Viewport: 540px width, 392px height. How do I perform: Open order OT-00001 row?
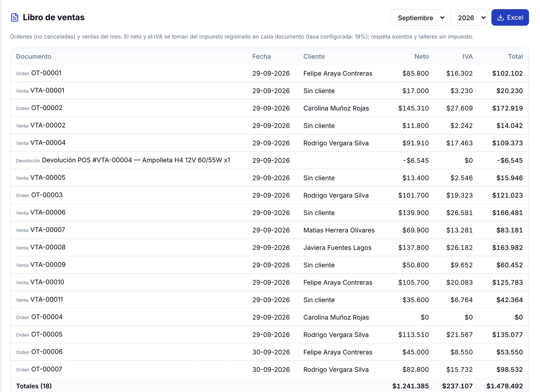pos(269,73)
